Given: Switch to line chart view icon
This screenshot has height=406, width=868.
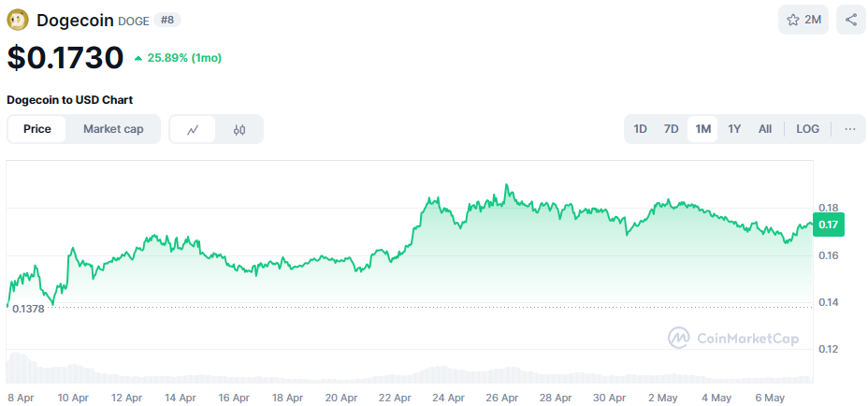Looking at the screenshot, I should point(193,129).
